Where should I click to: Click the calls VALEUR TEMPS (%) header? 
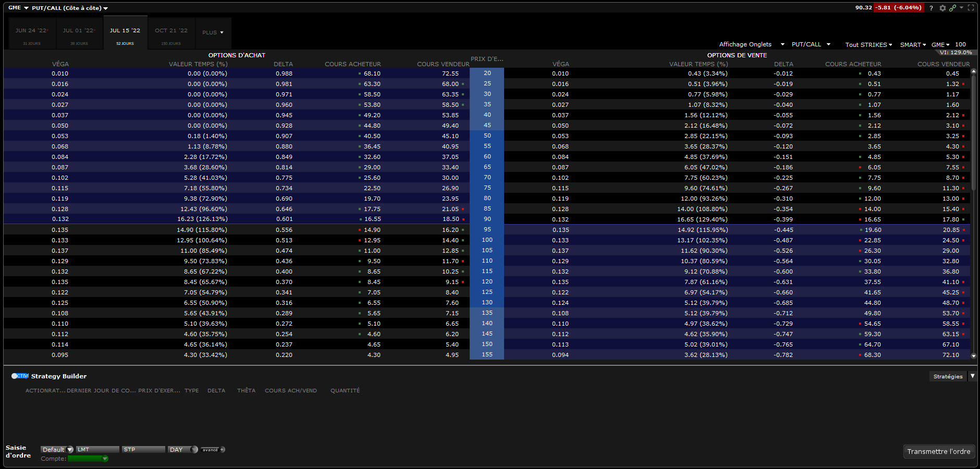point(198,64)
